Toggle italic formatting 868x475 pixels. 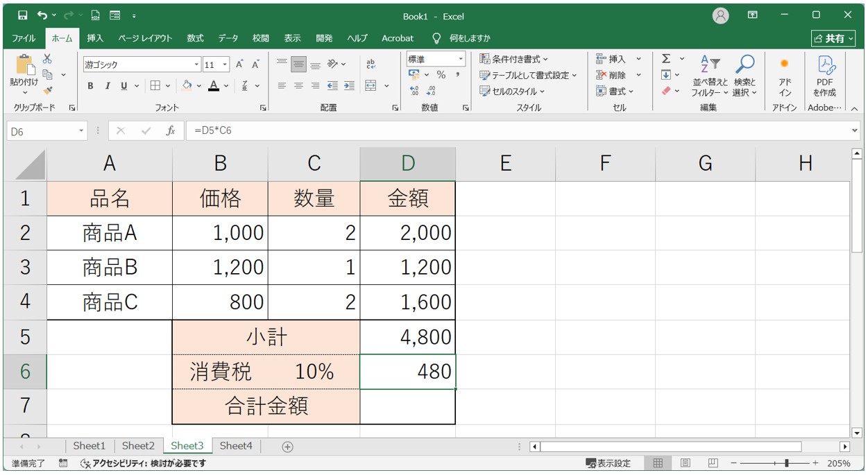108,86
